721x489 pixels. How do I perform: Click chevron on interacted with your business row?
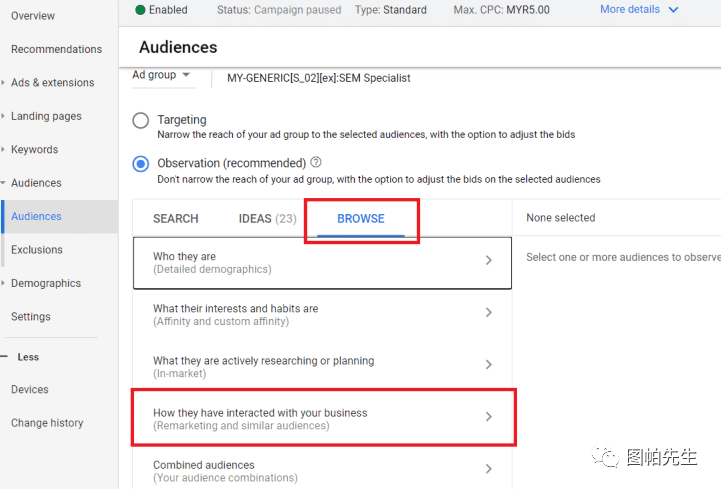(488, 417)
